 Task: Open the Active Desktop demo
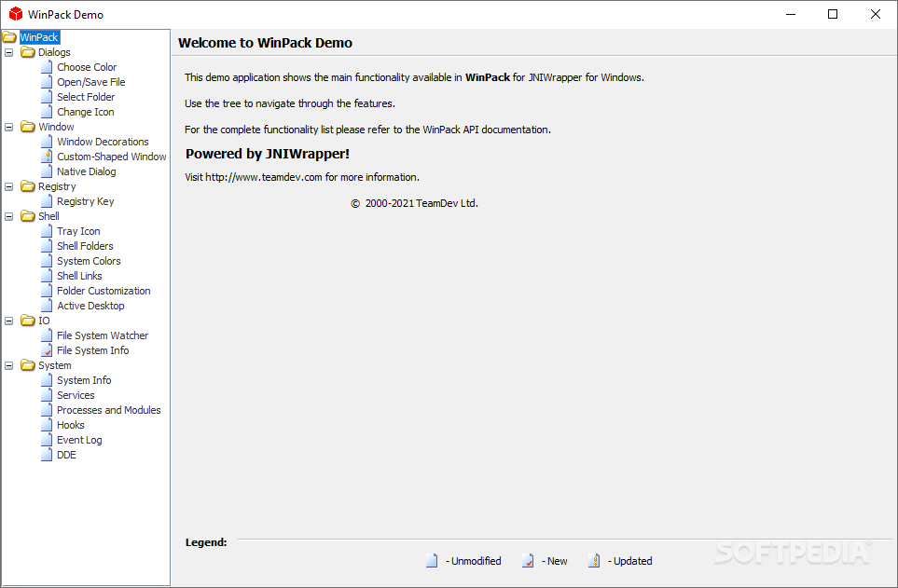pyautogui.click(x=90, y=305)
